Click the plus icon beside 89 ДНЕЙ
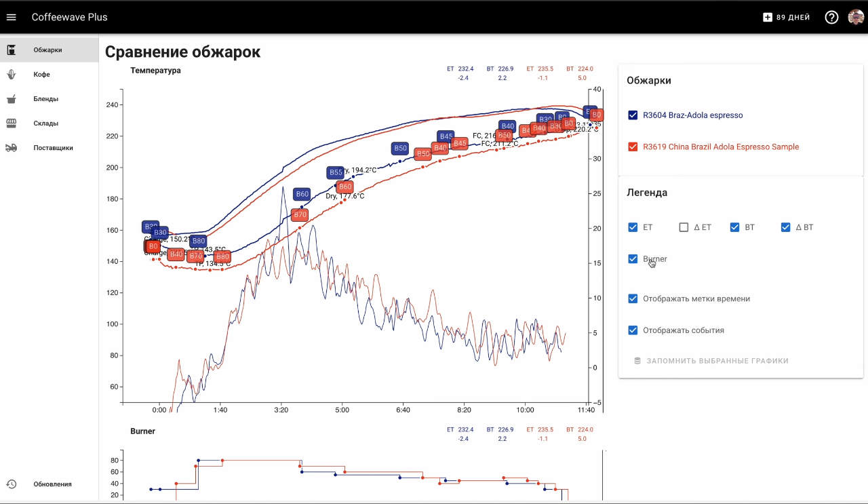Viewport: 868px width, 504px height. coord(768,17)
